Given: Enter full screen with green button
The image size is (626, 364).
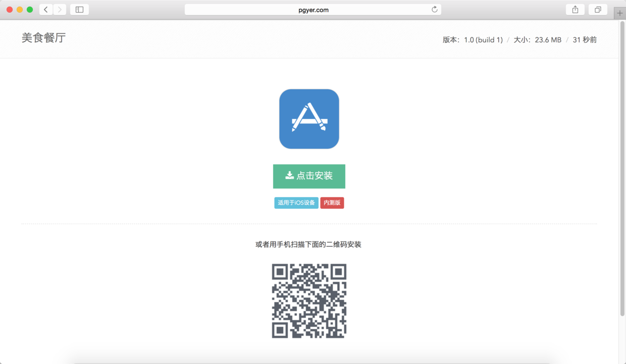Looking at the screenshot, I should click(30, 10).
